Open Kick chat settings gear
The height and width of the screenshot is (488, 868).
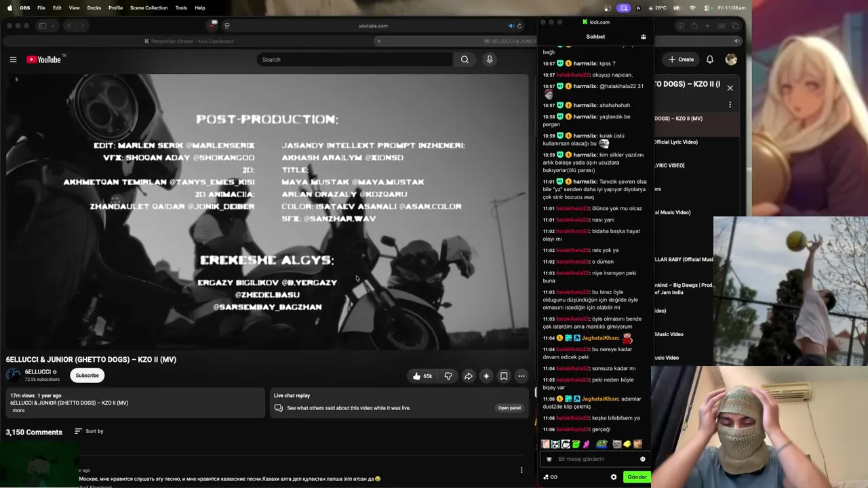tap(614, 477)
